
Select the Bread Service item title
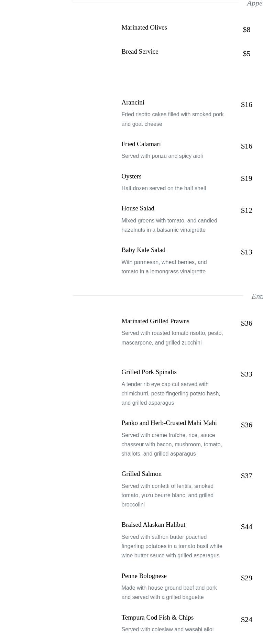[140, 52]
